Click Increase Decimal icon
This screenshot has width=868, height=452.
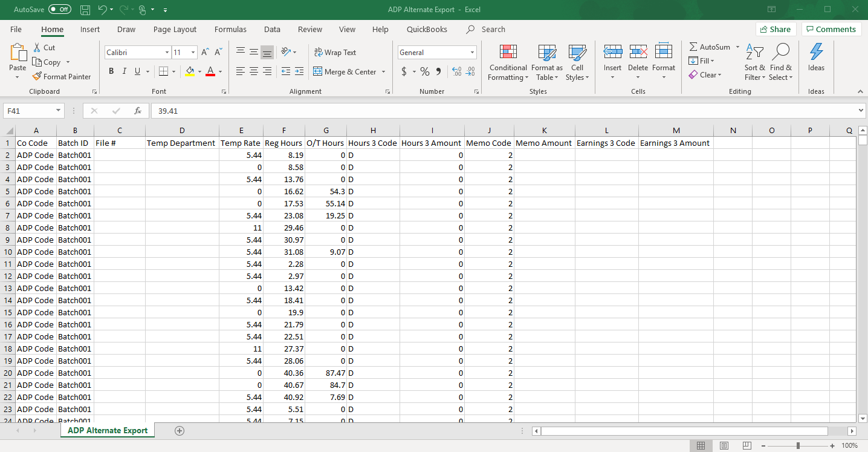(456, 71)
